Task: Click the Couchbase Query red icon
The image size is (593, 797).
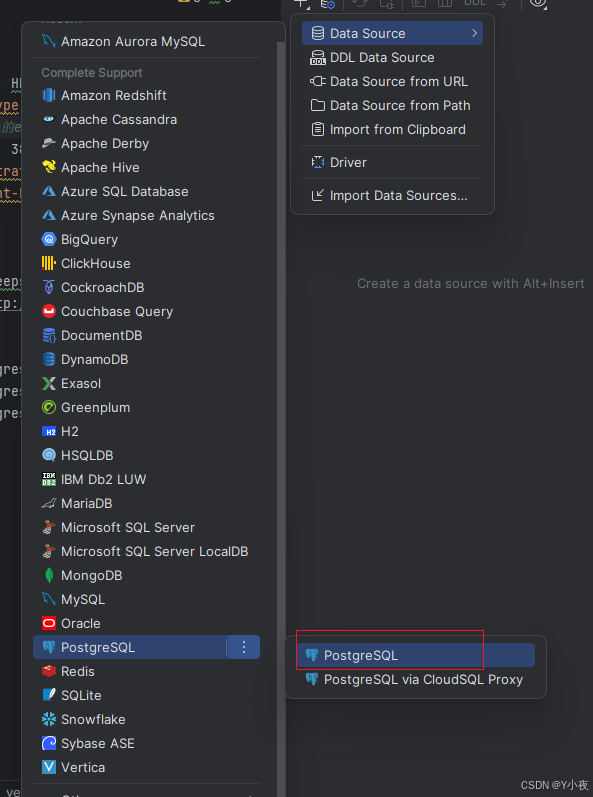Action: pos(49,312)
